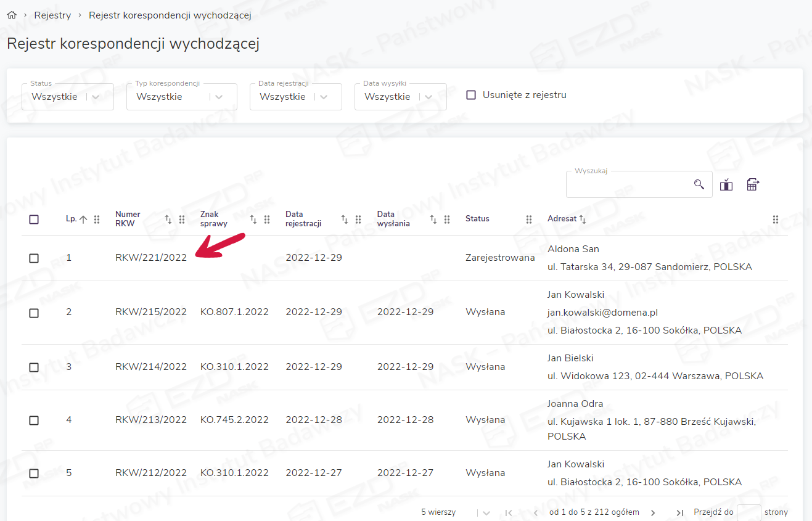
Task: Enable the Usunięte z rejestru checkbox
Action: [x=471, y=96]
